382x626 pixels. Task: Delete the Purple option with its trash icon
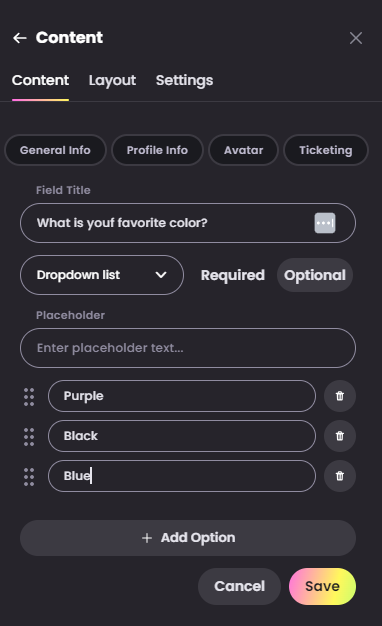coord(340,396)
